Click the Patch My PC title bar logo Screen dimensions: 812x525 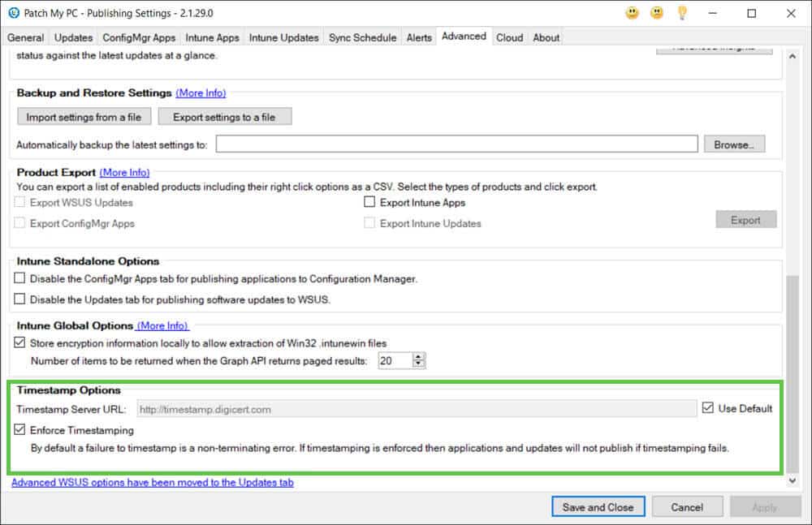tap(14, 13)
